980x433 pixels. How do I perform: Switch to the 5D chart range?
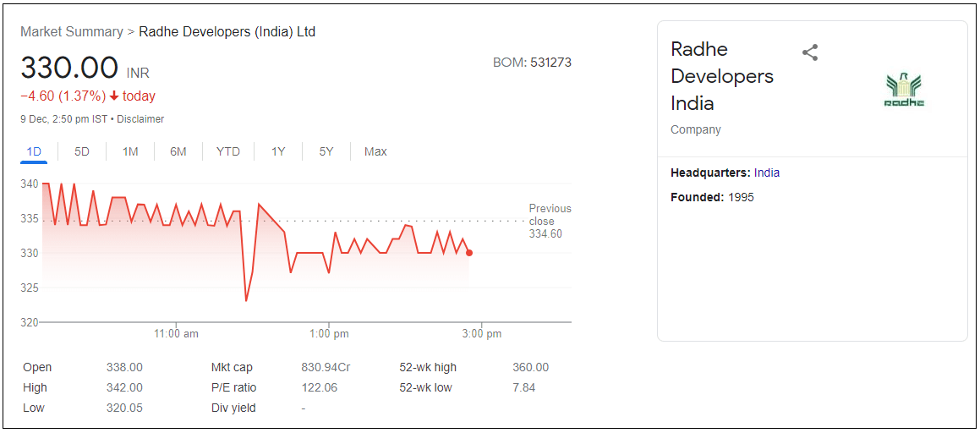click(82, 151)
